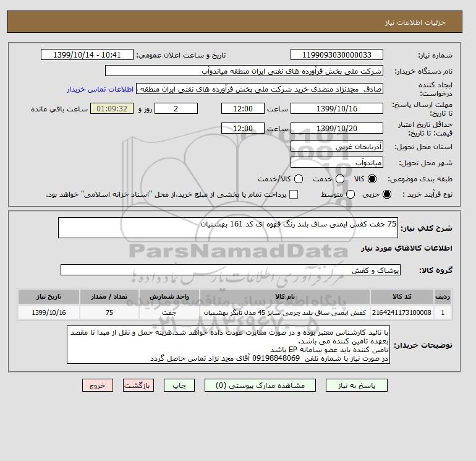
Task: Click the announcement date field 1399/10/14 - 10:41
Action: click(x=87, y=54)
